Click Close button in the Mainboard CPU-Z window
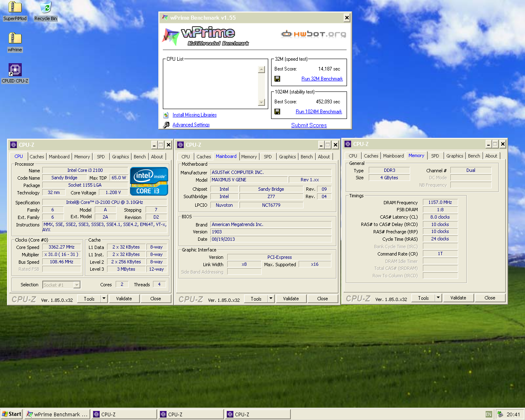The height and width of the screenshot is (420, 525). [322, 299]
